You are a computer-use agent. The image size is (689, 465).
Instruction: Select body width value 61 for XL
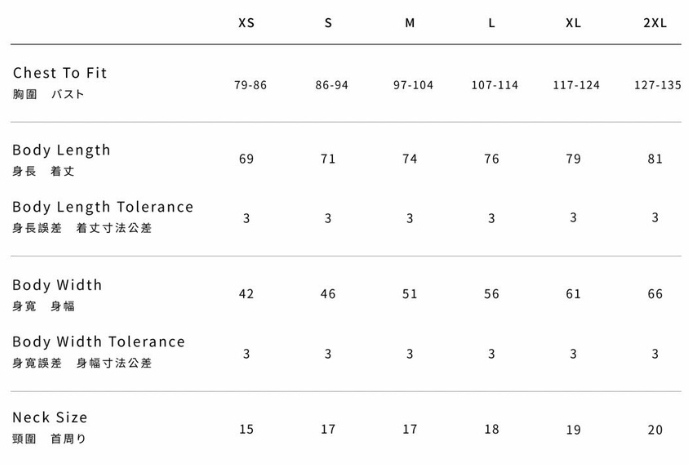[x=573, y=294]
